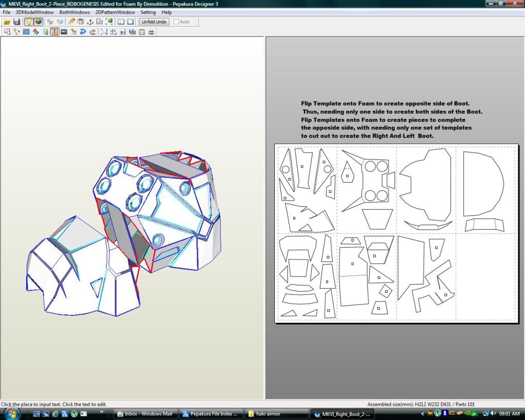Click the MKVI_Right_Boot taskbar button
Screen dimensions: 525x420
[x=342, y=414]
